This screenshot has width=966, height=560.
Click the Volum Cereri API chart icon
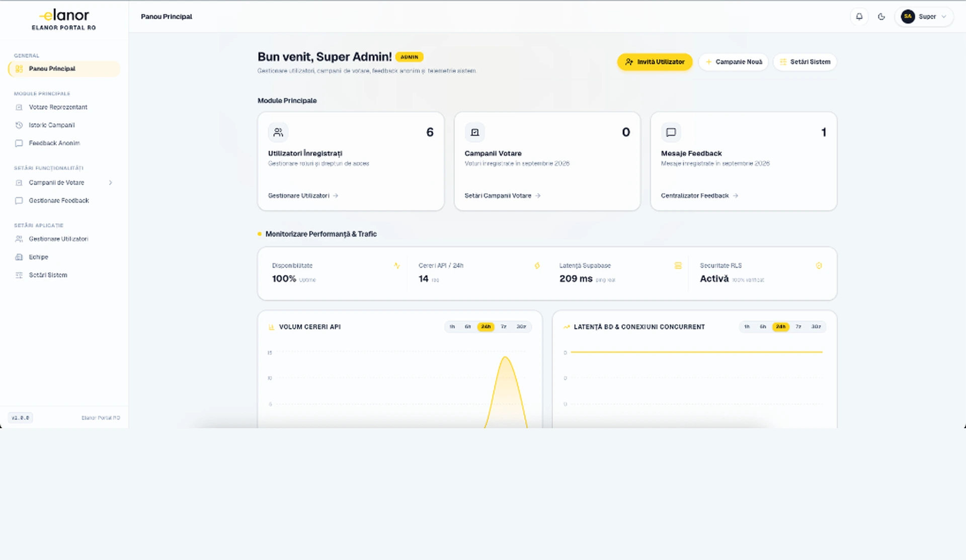click(272, 327)
